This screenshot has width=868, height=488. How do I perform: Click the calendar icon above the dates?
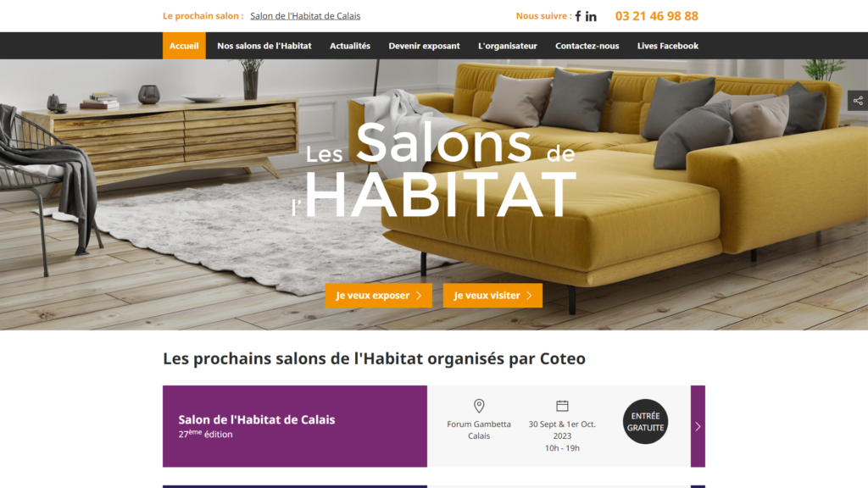pyautogui.click(x=562, y=406)
